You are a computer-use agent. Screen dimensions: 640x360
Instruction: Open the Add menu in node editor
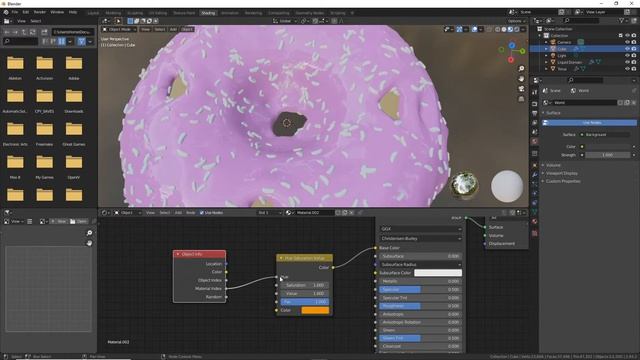tap(178, 213)
